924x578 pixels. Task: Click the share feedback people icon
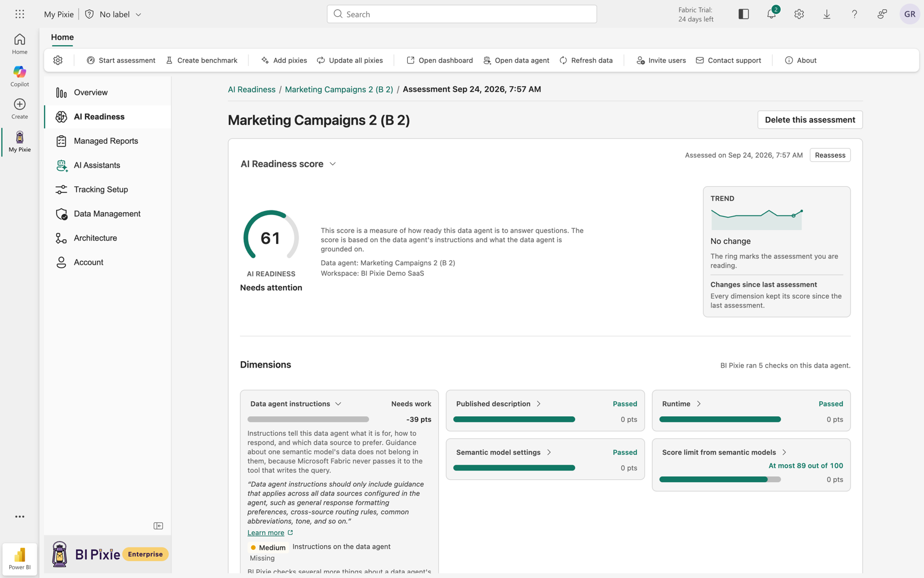[x=882, y=14]
